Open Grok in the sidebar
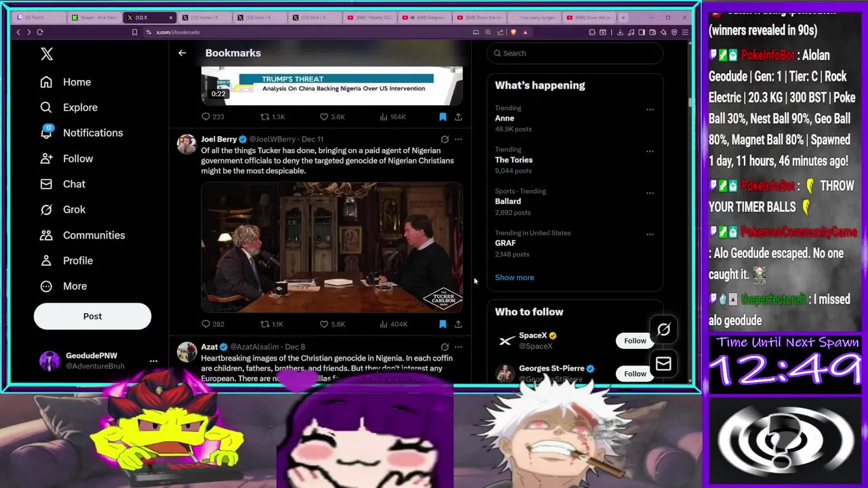This screenshot has height=488, width=868. (x=62, y=209)
